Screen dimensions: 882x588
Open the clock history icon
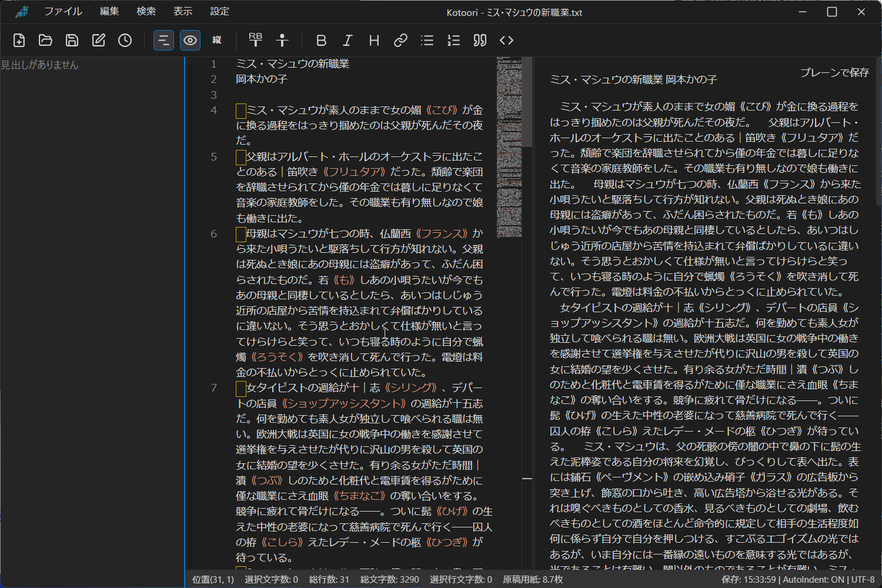coord(125,41)
